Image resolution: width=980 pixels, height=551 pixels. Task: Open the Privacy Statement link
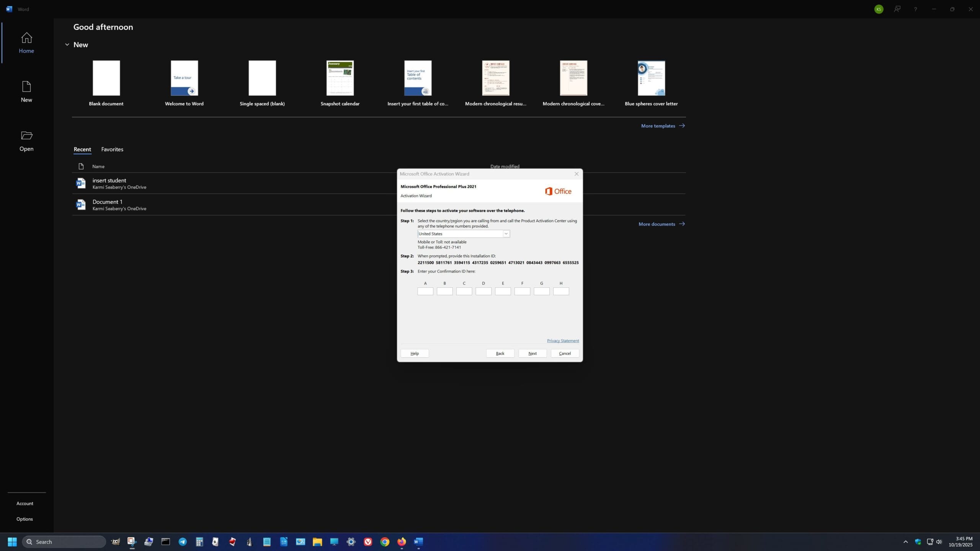pyautogui.click(x=563, y=341)
